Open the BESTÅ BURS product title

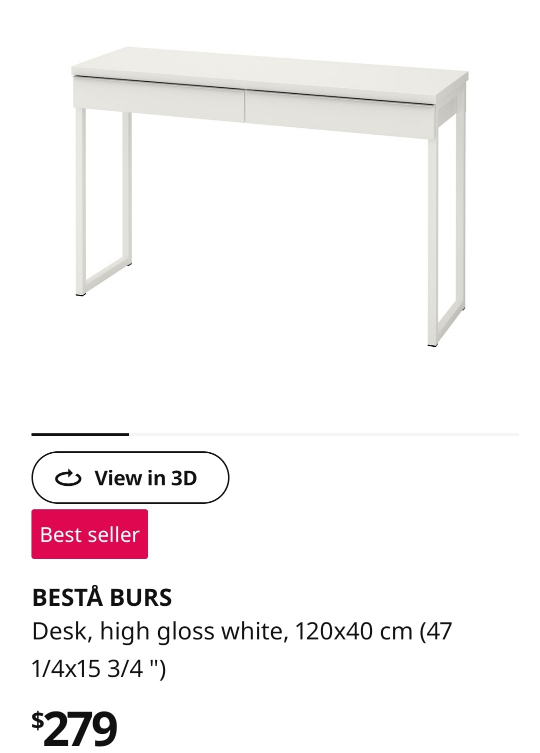pos(102,598)
